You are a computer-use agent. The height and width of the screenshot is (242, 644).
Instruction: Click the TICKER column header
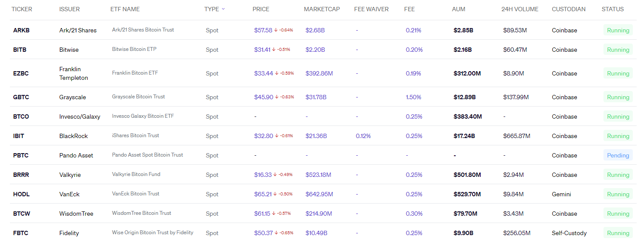(x=22, y=9)
